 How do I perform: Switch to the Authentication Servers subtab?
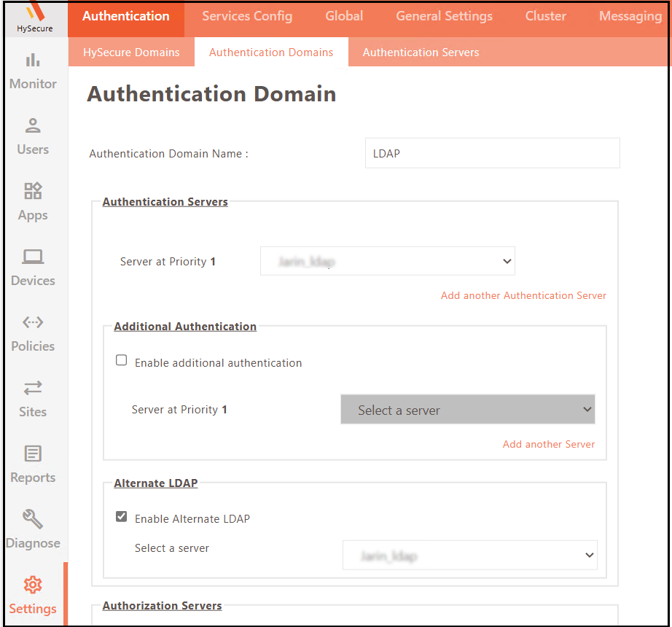(421, 52)
